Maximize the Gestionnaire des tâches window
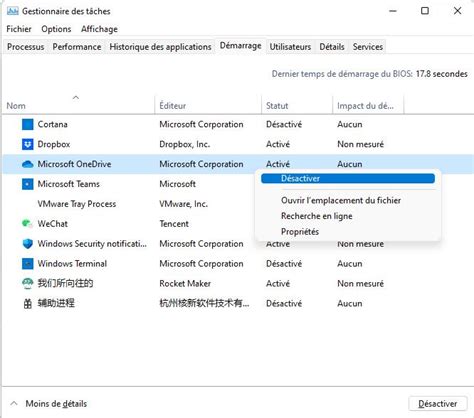Viewport: 474px width, 418px height. [425, 11]
